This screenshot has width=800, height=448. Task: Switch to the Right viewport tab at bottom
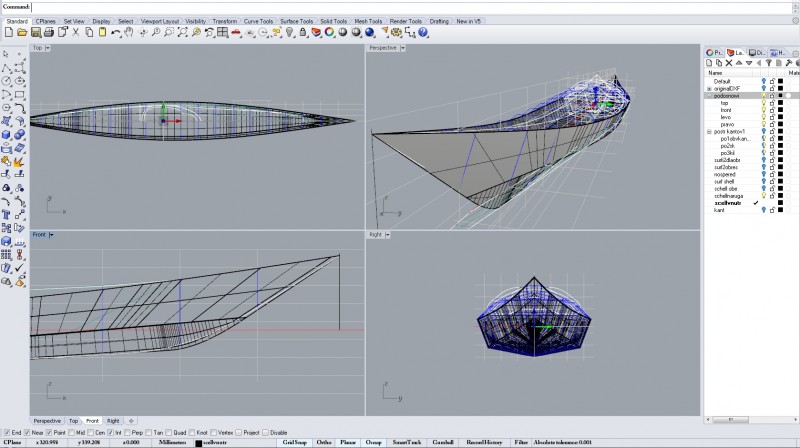(113, 421)
